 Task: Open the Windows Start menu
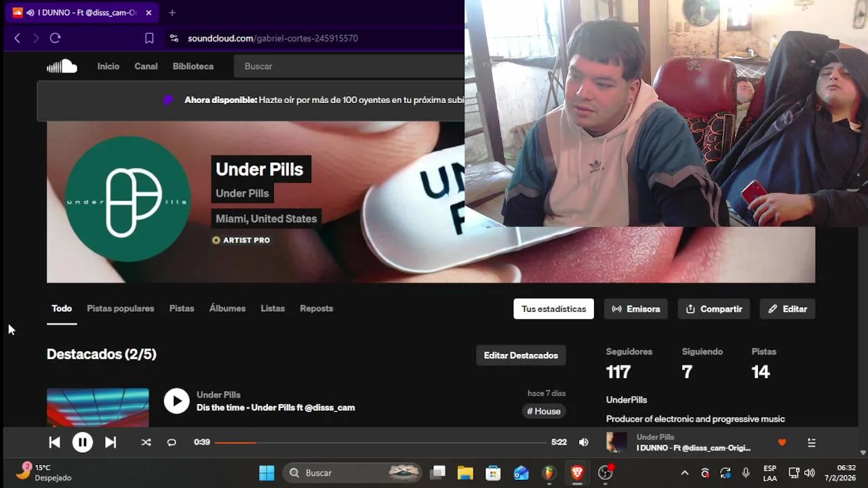[267, 473]
